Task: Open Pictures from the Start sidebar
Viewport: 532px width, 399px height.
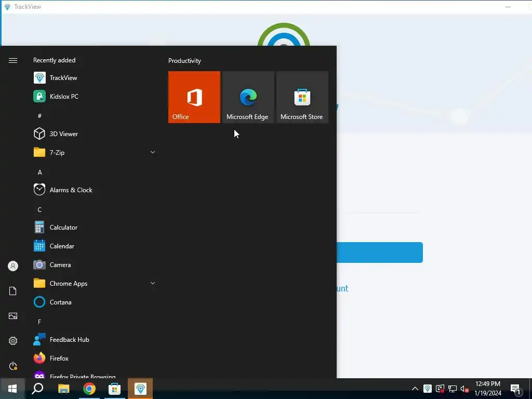Action: [13, 316]
